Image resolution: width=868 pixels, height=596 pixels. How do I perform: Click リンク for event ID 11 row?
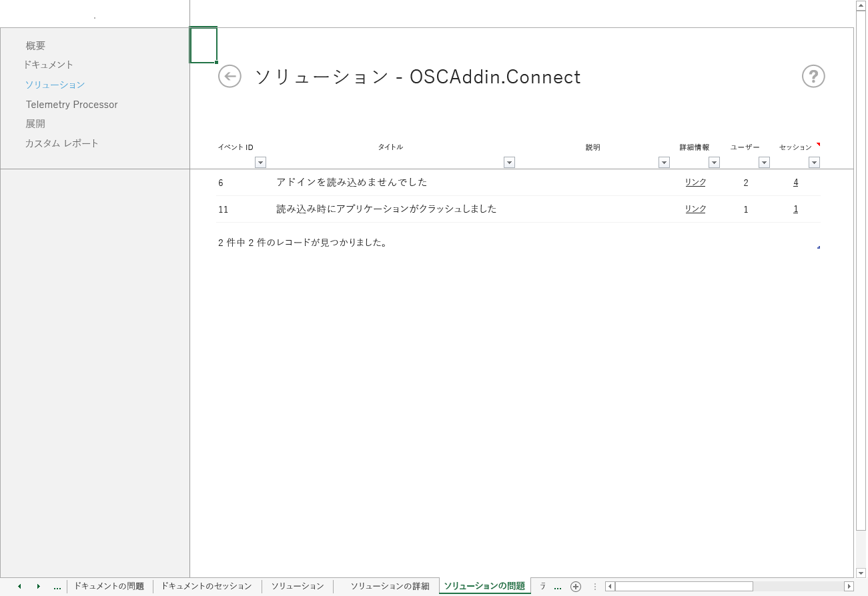[x=695, y=209]
